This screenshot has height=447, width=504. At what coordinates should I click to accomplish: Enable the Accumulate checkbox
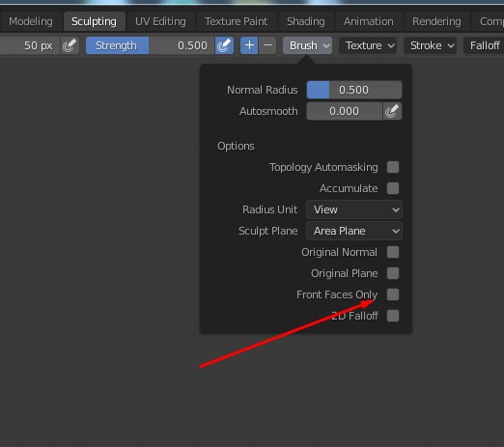pyautogui.click(x=393, y=188)
